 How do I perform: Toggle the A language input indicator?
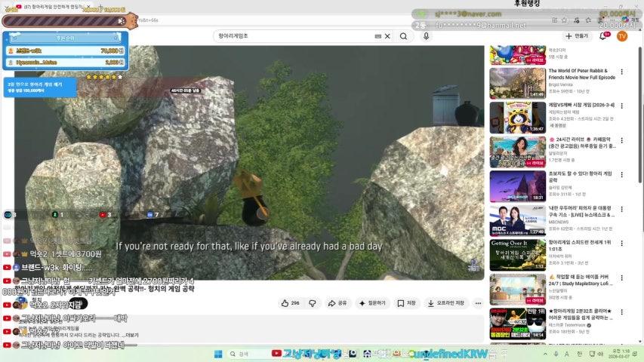tap(567, 354)
